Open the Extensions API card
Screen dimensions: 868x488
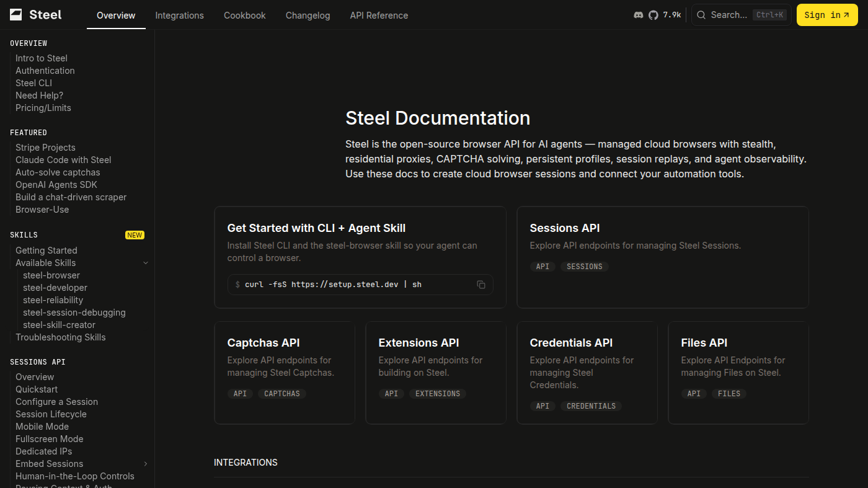436,373
